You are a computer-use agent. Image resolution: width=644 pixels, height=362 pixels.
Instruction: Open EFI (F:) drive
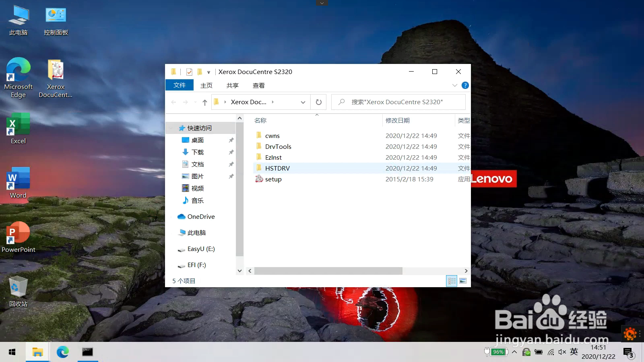click(196, 265)
